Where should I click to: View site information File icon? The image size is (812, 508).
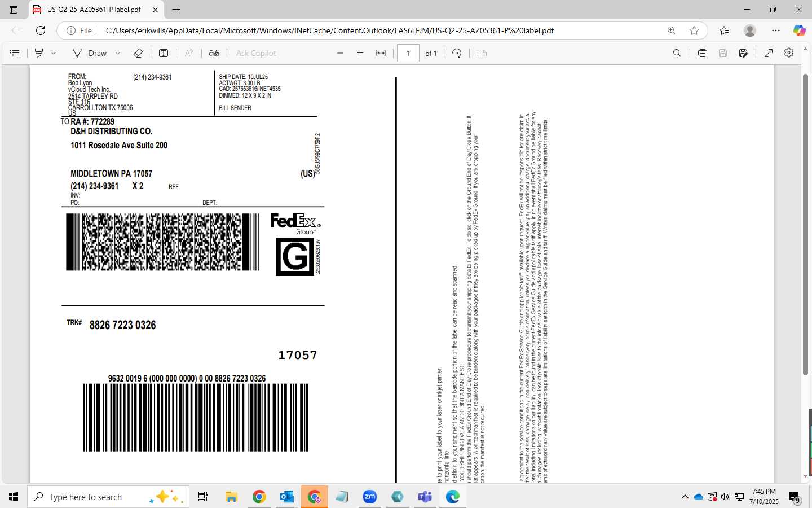[80, 30]
